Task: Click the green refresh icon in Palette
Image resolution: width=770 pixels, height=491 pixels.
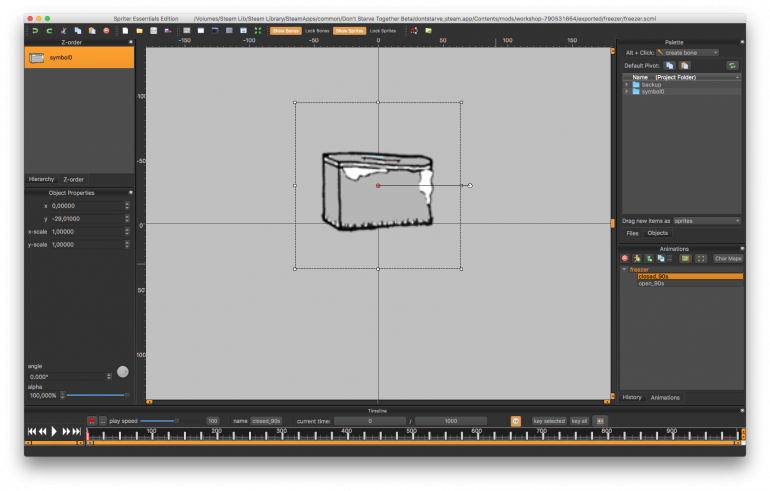Action: pos(732,65)
